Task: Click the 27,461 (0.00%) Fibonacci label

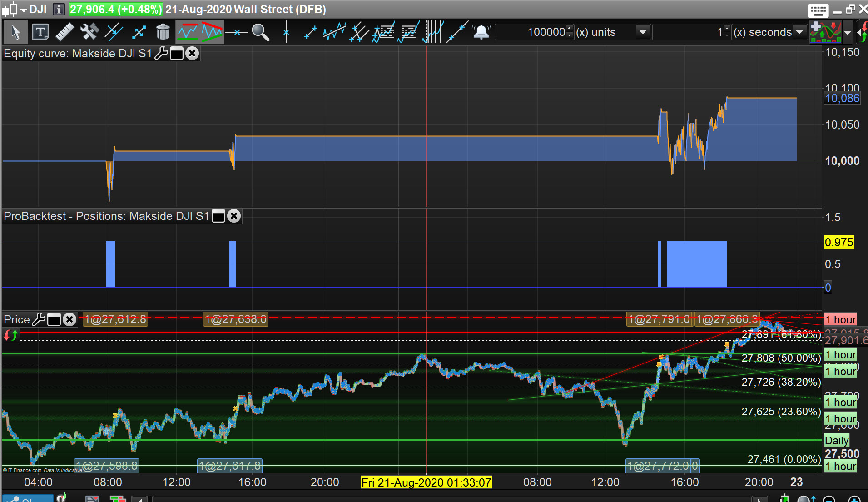Action: tap(784, 459)
